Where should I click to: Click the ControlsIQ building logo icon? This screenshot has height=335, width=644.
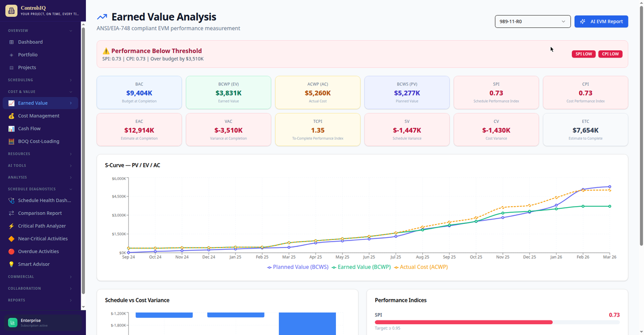(12, 11)
